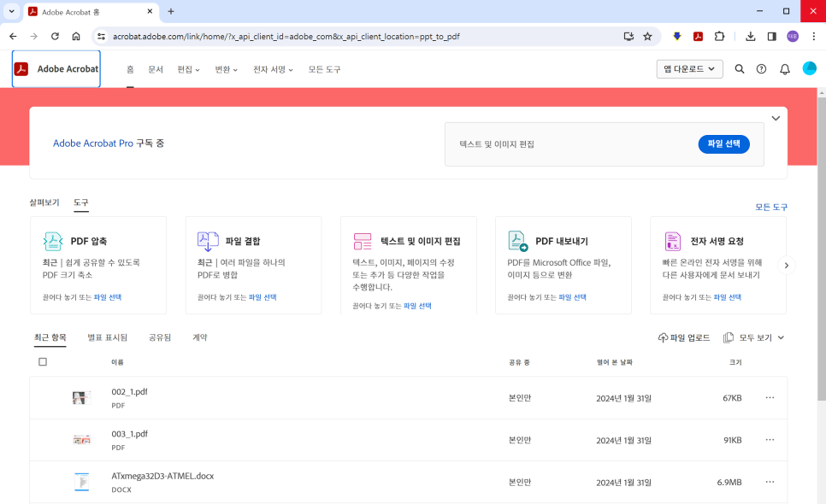
Task: Open the 모두 보기 dropdown
Action: (x=754, y=337)
